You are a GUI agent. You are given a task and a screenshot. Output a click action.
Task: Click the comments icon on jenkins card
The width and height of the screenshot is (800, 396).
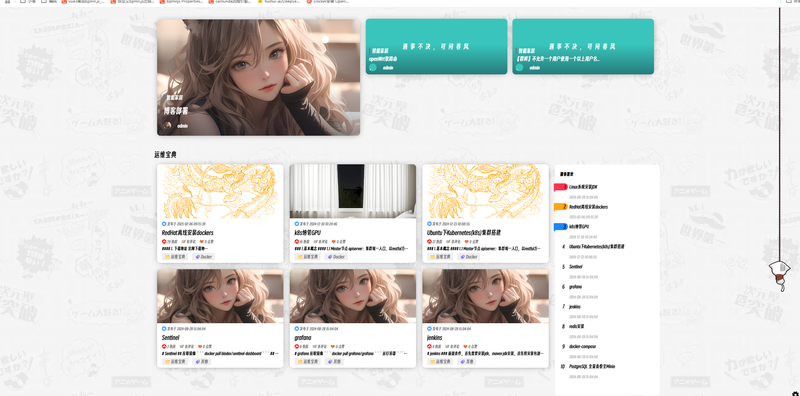[x=447, y=346]
